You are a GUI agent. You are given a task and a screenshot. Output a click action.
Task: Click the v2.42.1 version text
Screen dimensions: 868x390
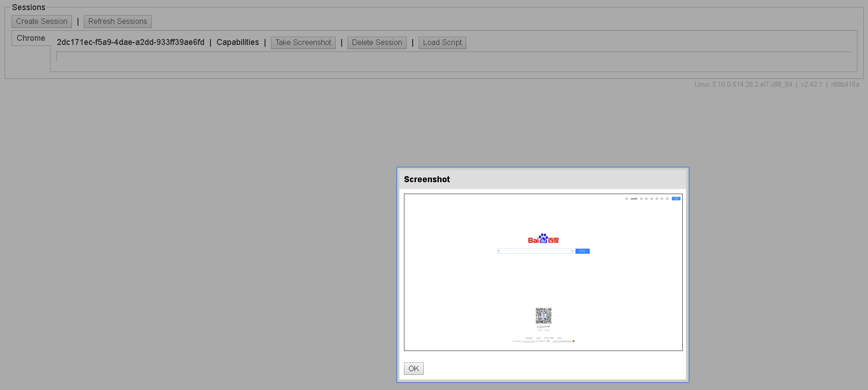pyautogui.click(x=812, y=84)
